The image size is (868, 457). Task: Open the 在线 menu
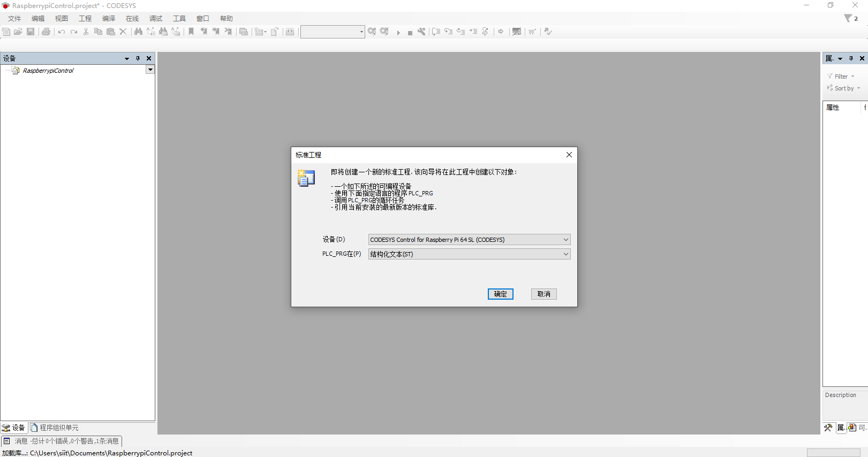click(x=132, y=18)
